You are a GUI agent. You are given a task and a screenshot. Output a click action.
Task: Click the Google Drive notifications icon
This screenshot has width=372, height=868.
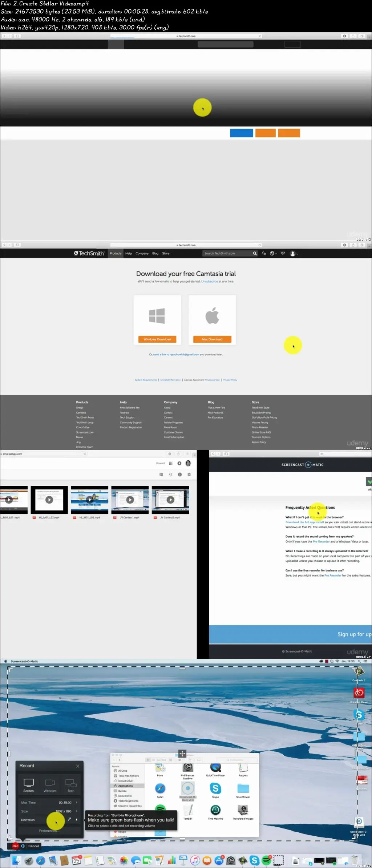click(x=179, y=463)
